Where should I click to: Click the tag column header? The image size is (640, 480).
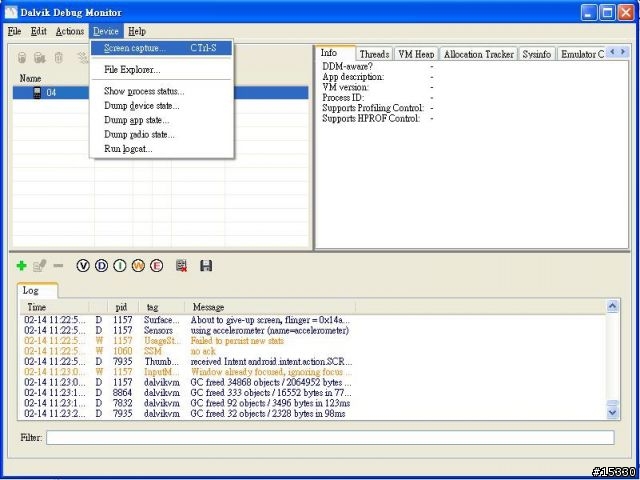[x=162, y=307]
